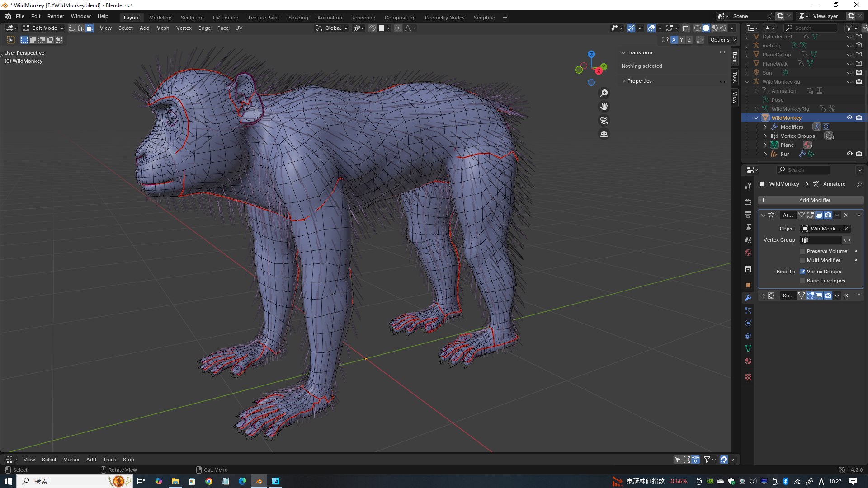The image size is (868, 488).
Task: Select vertex select mode icon
Action: point(72,28)
